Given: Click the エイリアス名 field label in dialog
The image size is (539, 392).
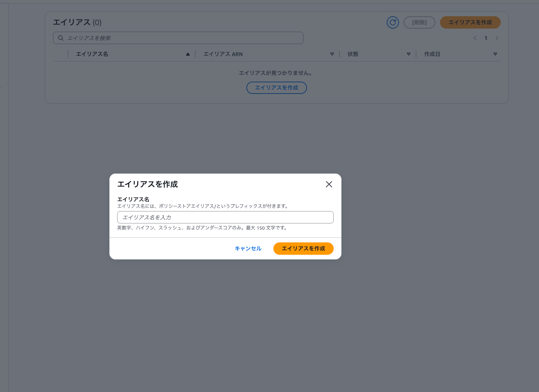Looking at the screenshot, I should [133, 199].
